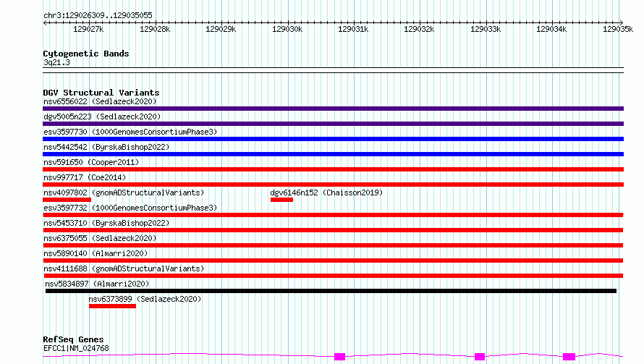
Task: Click the purple bar under dgv5005n223
Action: coord(333,124)
